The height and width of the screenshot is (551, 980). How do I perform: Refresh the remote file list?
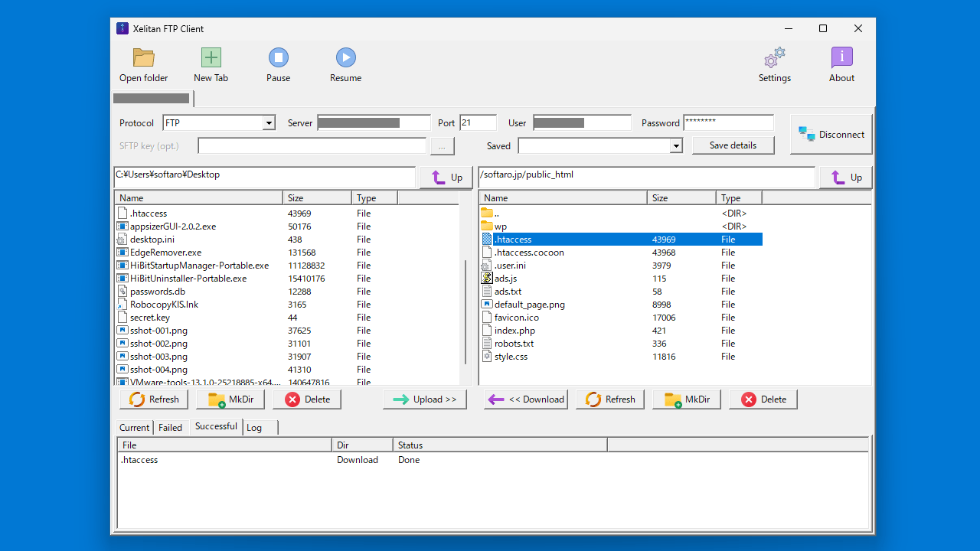coord(610,399)
